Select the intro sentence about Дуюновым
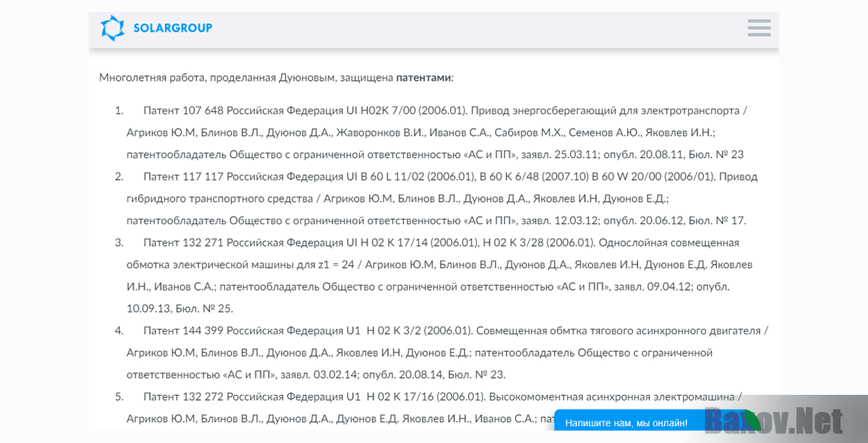Image resolution: width=868 pixels, height=443 pixels. pyautogui.click(x=275, y=78)
